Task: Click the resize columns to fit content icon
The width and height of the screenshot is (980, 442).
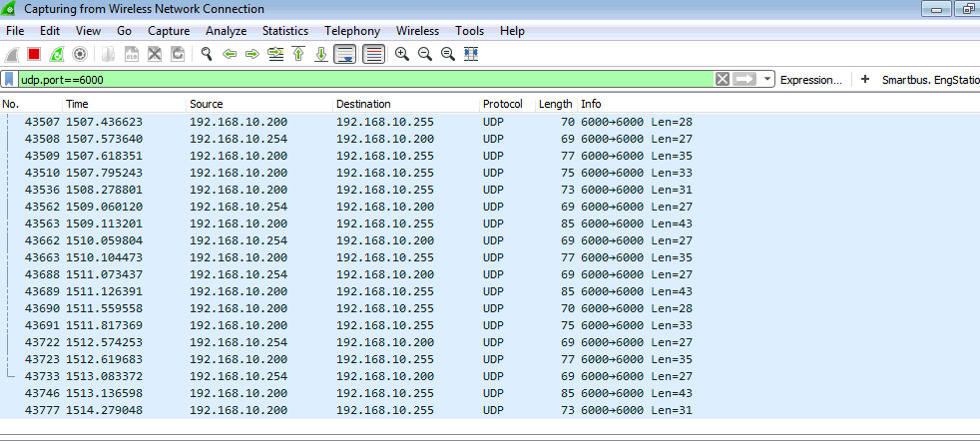Action: point(471,55)
